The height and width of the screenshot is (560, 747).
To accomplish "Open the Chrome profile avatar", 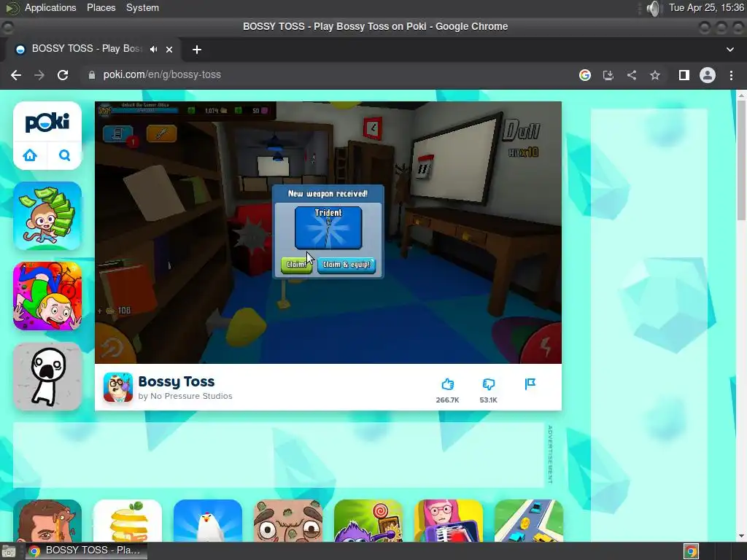I will click(708, 75).
